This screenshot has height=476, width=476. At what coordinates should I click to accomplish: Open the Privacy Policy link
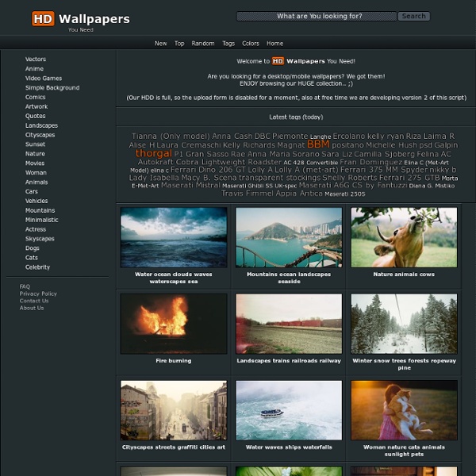[x=38, y=294]
